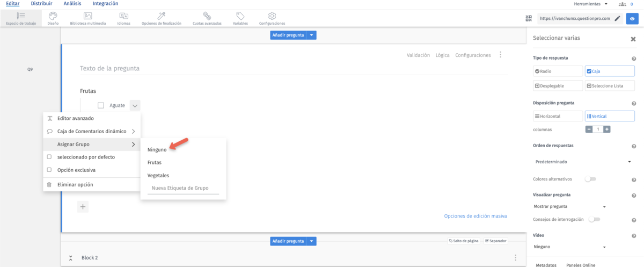Click Salto de página button
This screenshot has height=267, width=644.
464,241
